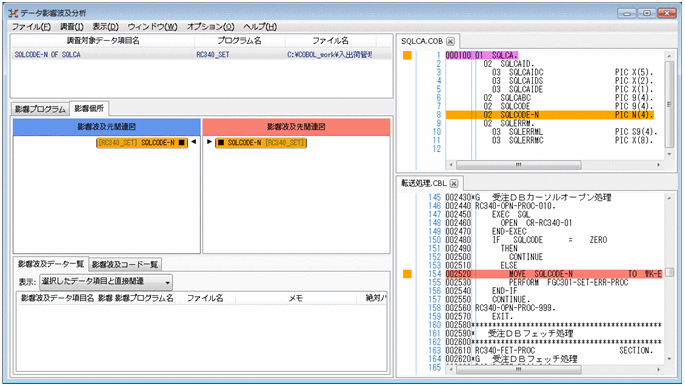This screenshot has width=685, height=387.
Task: Click ファイル名 header in the top target table
Action: (330, 41)
